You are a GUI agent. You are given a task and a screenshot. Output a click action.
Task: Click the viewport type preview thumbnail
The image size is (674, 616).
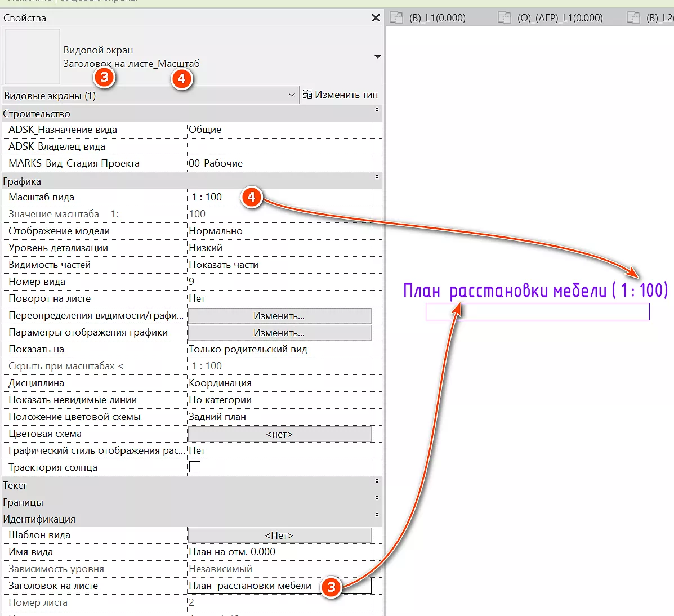pyautogui.click(x=32, y=57)
